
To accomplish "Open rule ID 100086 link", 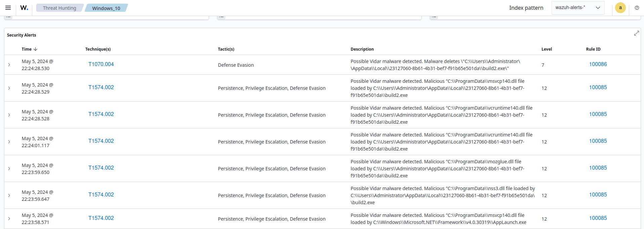I will (x=598, y=64).
